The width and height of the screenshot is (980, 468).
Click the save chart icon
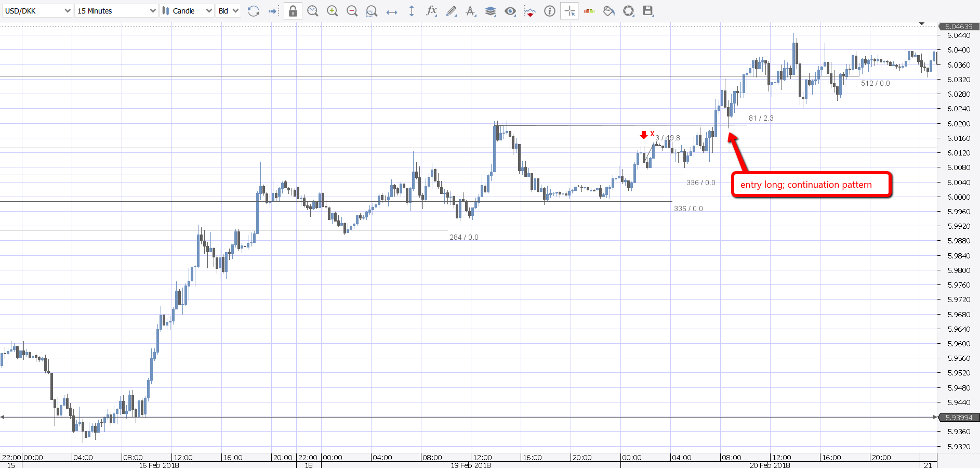[x=648, y=11]
